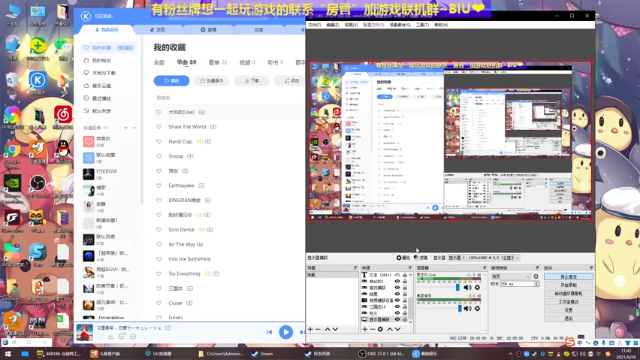Screen dimensions: 640x360
Task: Switch to Live tab in music app
Action: click(209, 30)
